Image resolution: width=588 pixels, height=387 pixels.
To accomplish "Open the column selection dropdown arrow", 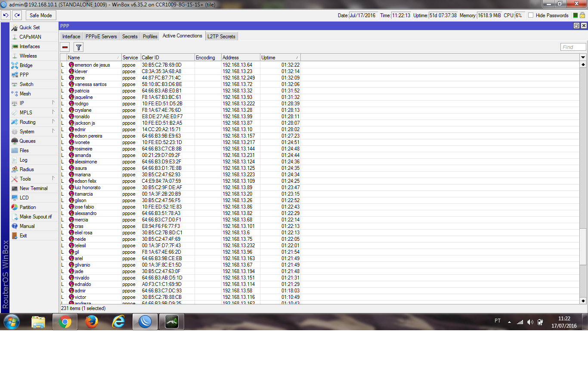I will 583,57.
